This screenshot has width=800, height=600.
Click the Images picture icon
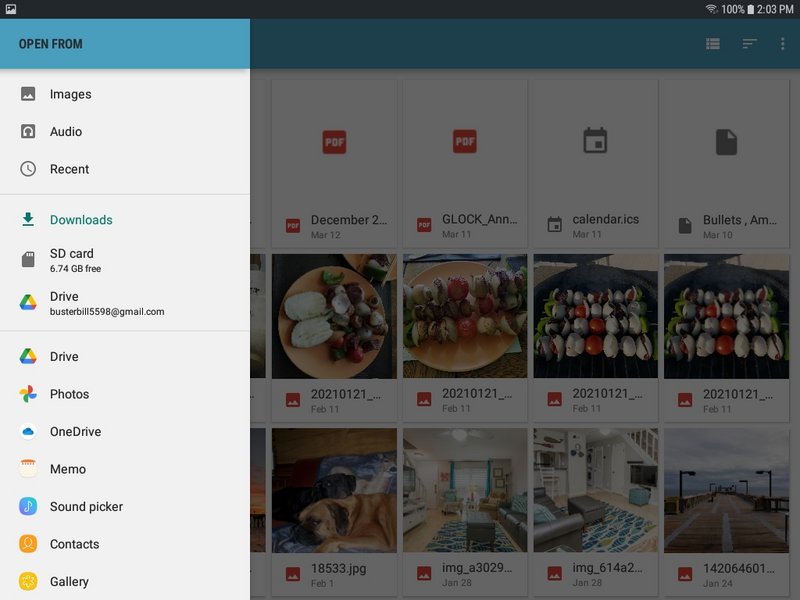pyautogui.click(x=28, y=94)
